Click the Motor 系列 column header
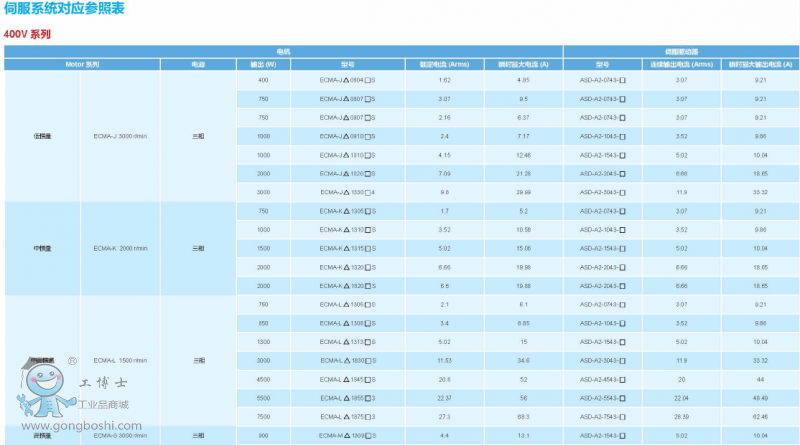Screen dimensions: 800x445 pos(82,64)
